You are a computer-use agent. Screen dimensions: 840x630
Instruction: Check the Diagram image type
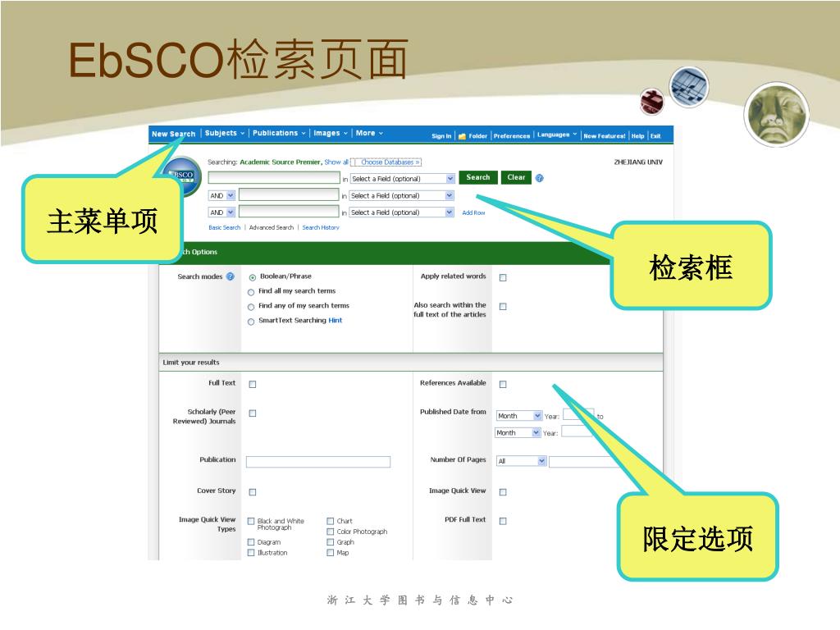[251, 542]
